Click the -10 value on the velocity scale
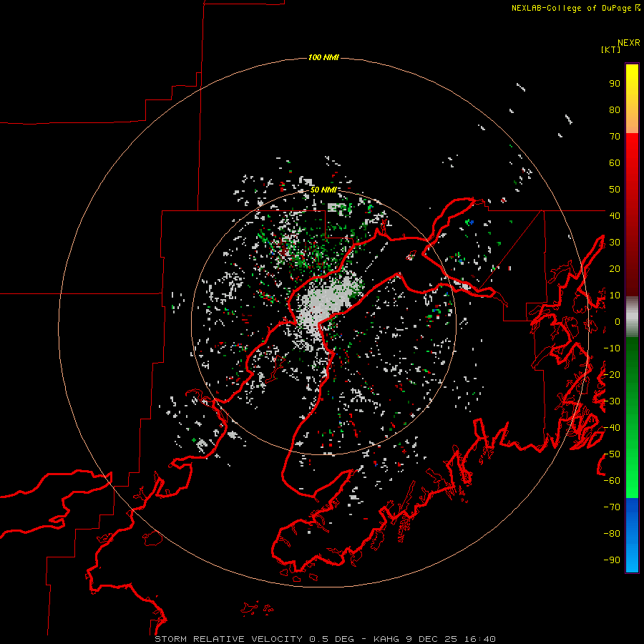Image resolution: width=644 pixels, height=644 pixels. tap(612, 348)
